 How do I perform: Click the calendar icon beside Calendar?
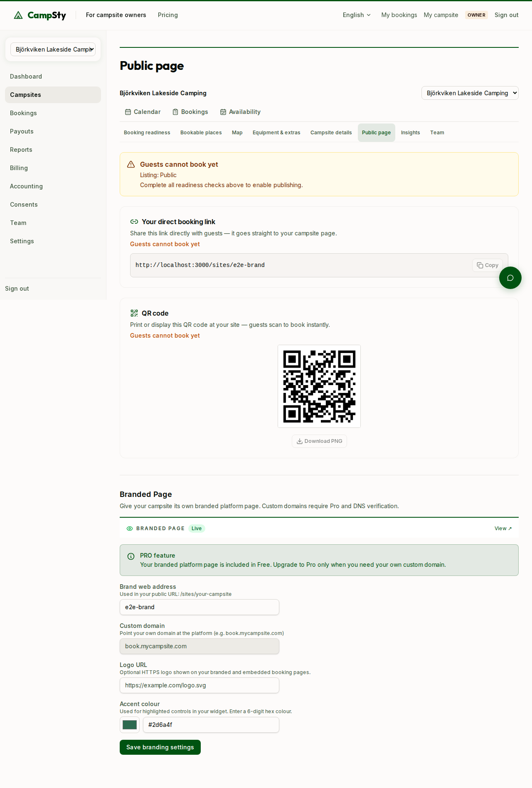[x=128, y=112]
